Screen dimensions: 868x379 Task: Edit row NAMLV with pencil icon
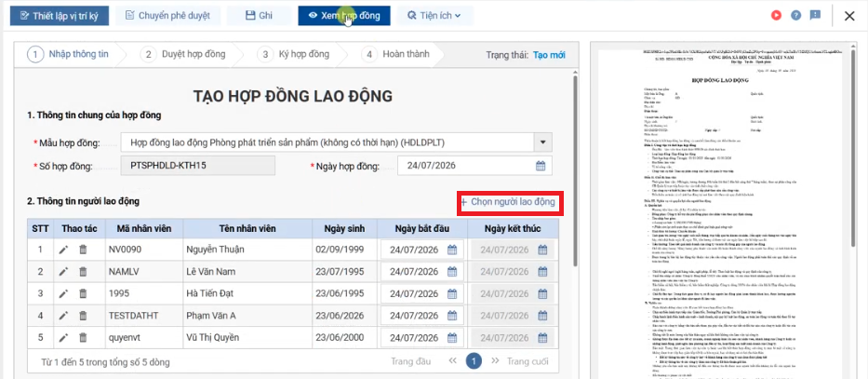63,272
